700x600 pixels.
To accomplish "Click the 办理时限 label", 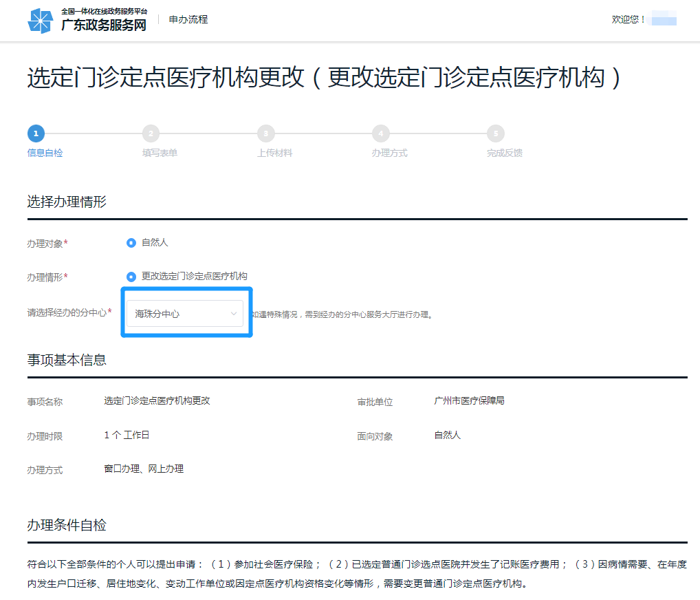I will pos(45,436).
